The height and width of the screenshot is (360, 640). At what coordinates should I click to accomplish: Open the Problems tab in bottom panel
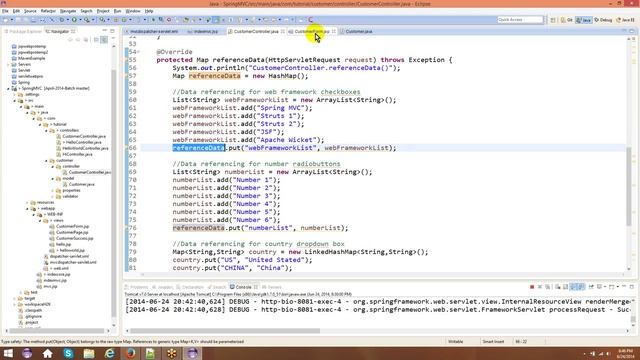click(x=136, y=287)
